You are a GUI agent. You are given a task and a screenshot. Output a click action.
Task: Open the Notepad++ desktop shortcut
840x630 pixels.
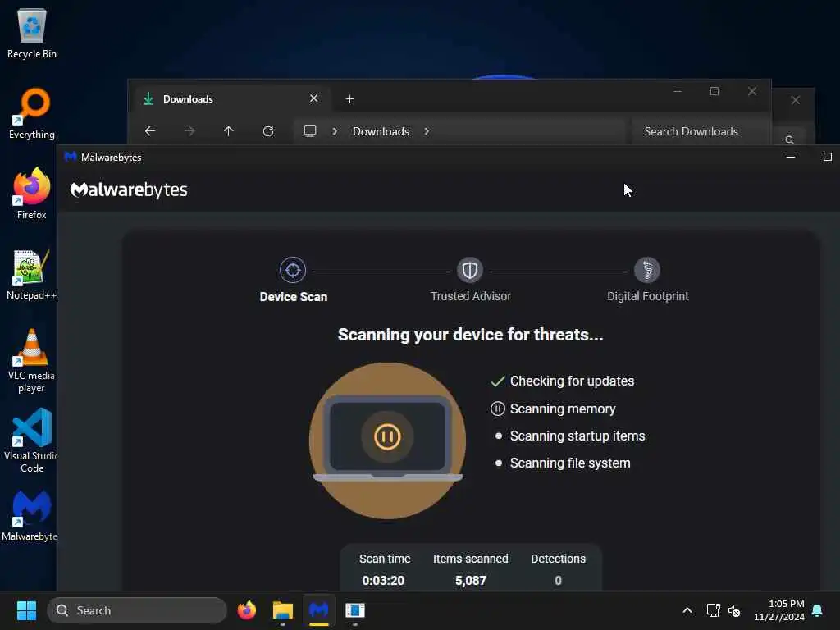[32, 274]
